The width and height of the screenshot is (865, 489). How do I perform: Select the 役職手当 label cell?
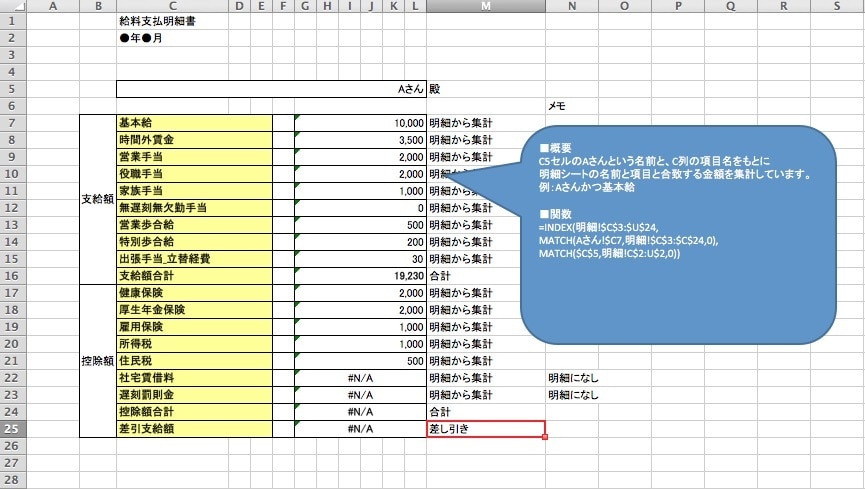coord(194,174)
